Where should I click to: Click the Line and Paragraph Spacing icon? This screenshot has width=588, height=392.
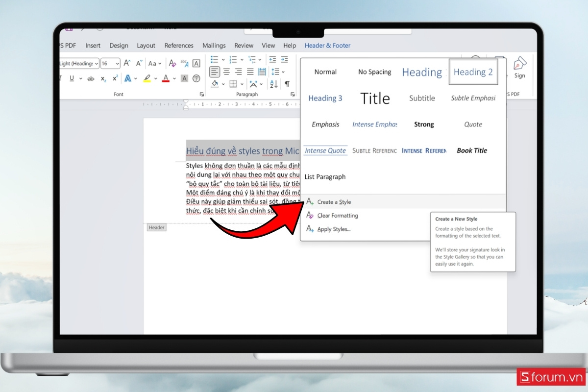pyautogui.click(x=275, y=72)
